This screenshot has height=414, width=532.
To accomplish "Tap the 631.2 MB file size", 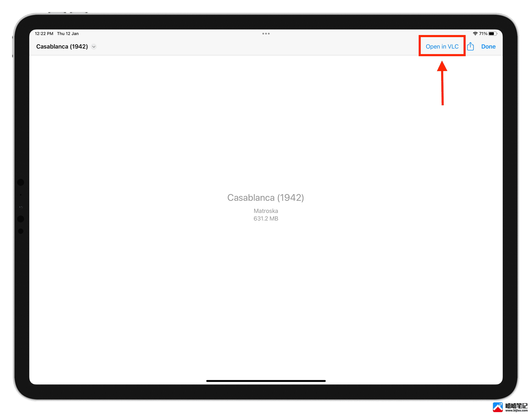I will pyautogui.click(x=266, y=219).
